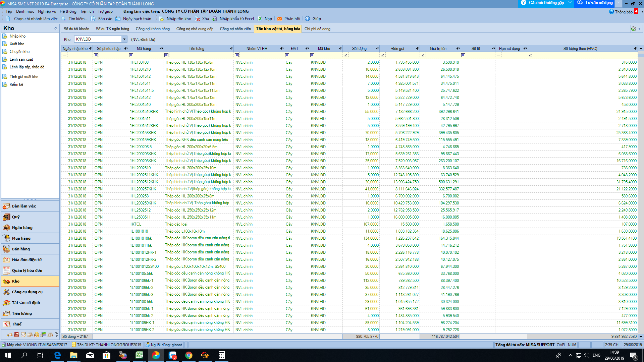Open the grid settings gear dropdown

click(636, 29)
